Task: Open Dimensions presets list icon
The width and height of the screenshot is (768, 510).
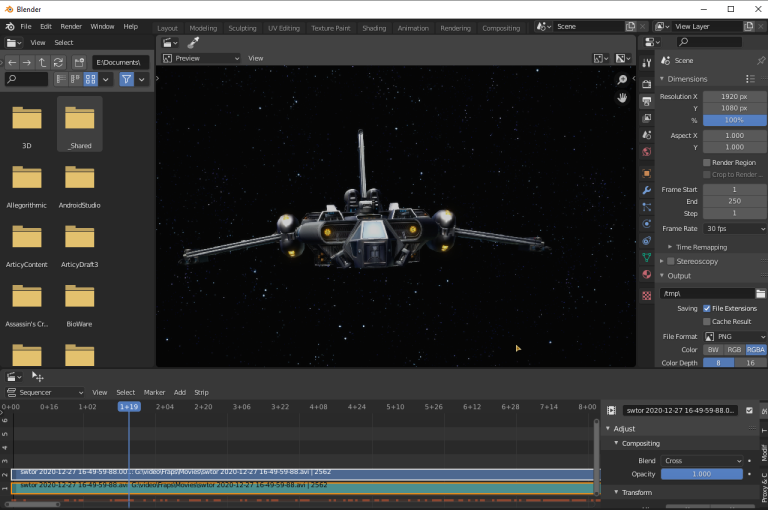Action: 750,79
